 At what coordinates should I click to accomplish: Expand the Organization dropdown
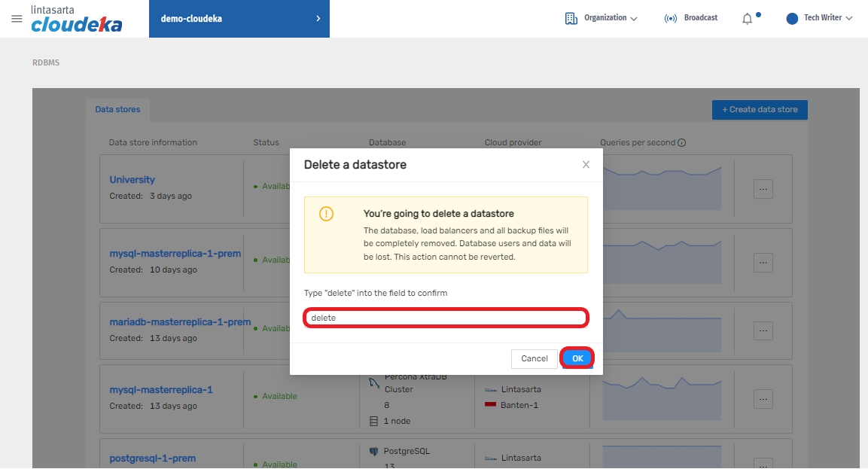click(601, 18)
